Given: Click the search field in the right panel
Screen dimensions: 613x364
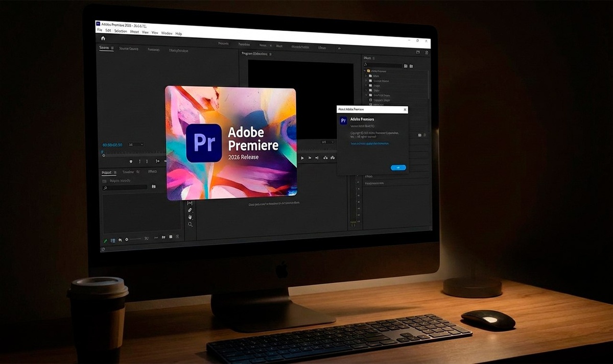Looking at the screenshot, I should (x=383, y=65).
